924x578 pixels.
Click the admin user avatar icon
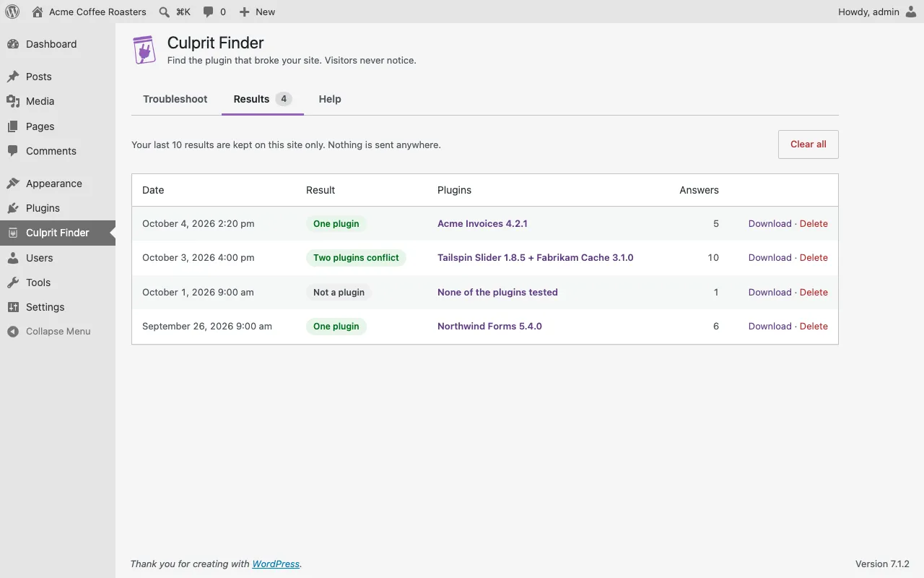pos(911,12)
